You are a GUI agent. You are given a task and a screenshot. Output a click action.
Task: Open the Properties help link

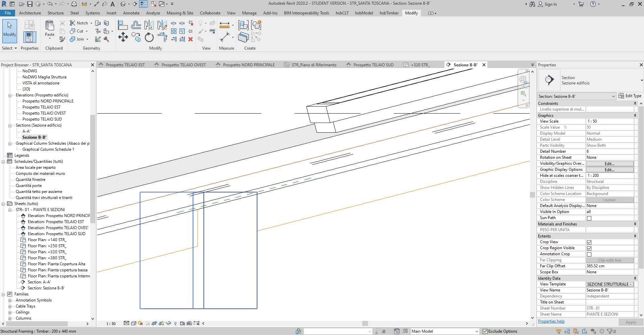click(x=551, y=321)
